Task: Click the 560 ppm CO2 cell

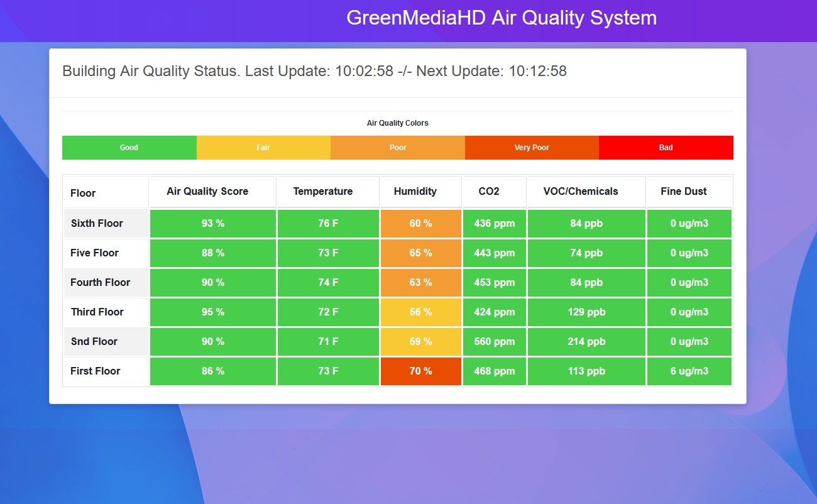Action: click(495, 342)
